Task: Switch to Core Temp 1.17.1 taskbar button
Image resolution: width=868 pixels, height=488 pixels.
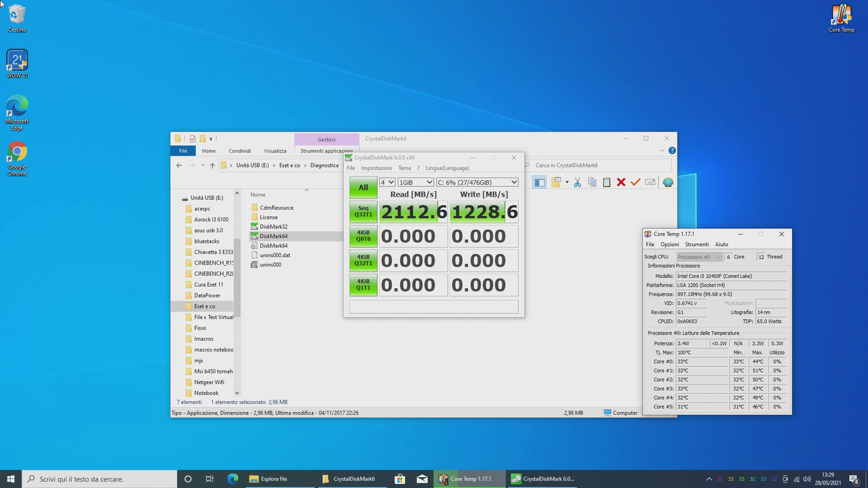Action: click(470, 479)
